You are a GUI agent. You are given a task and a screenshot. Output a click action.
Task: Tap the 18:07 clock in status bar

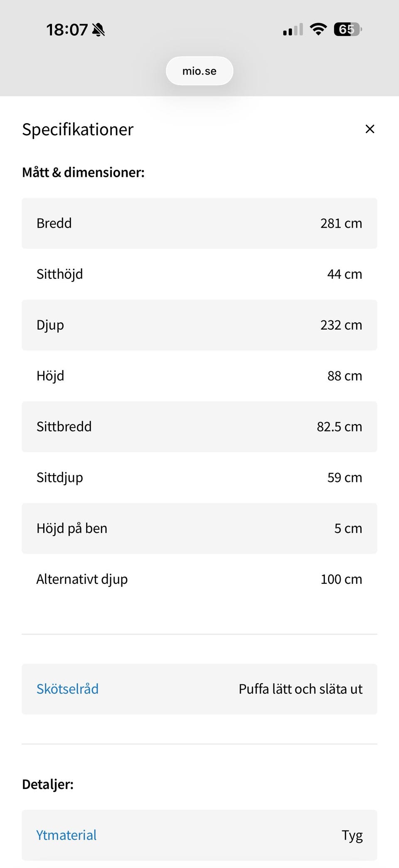pos(66,30)
